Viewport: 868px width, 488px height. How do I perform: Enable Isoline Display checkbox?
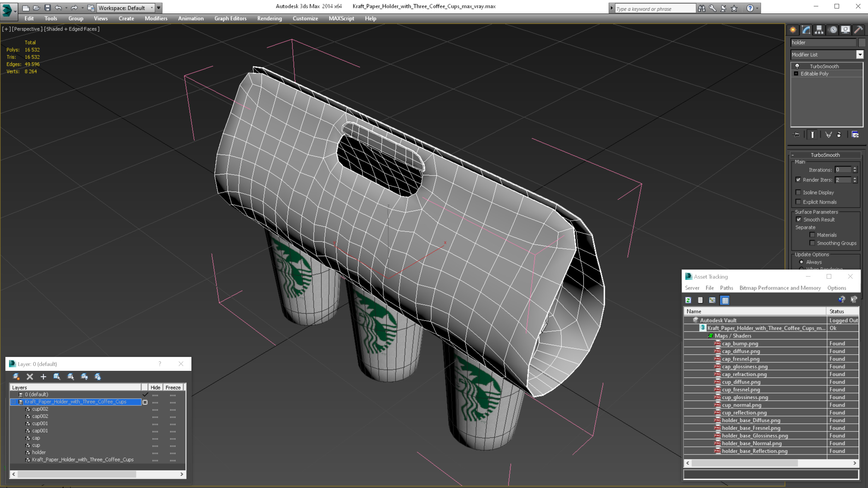798,192
